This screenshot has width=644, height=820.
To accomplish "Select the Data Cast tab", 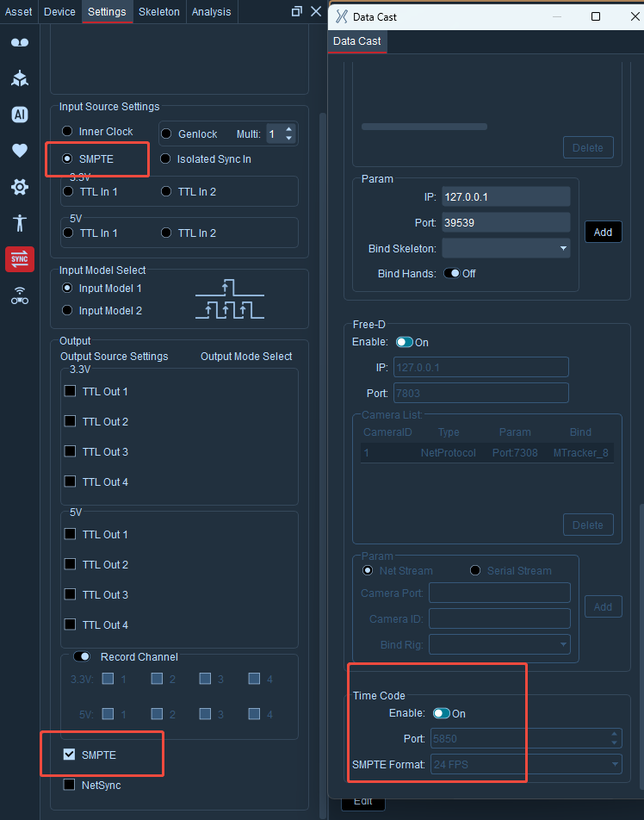I will [x=357, y=41].
